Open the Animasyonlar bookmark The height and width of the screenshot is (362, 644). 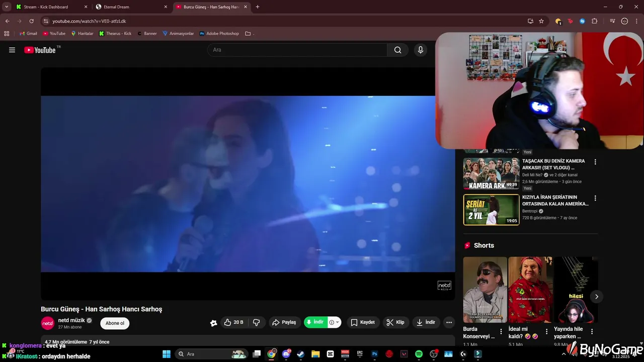pyautogui.click(x=178, y=34)
